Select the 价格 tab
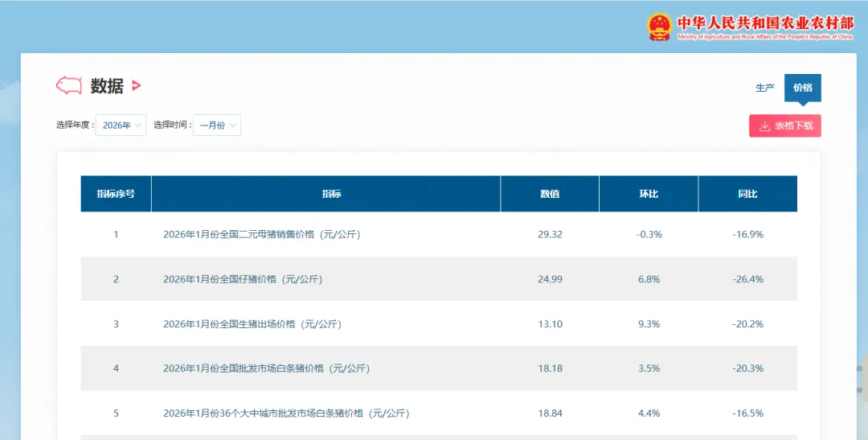Viewport: 868px width, 440px height. pos(803,88)
